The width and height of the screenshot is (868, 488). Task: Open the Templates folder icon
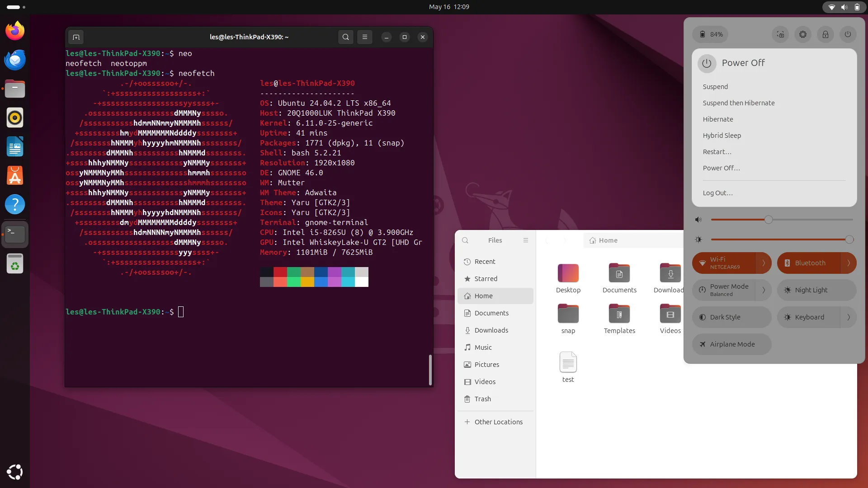pos(619,313)
